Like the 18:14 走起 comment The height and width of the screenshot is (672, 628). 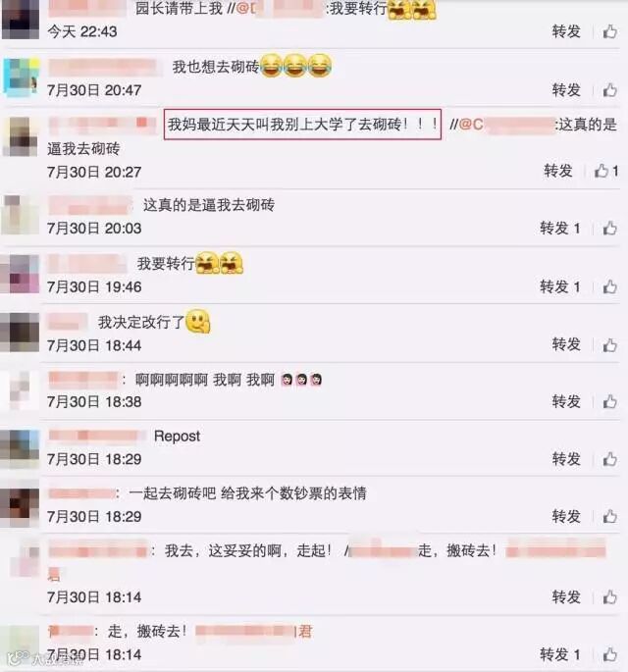pyautogui.click(x=610, y=597)
